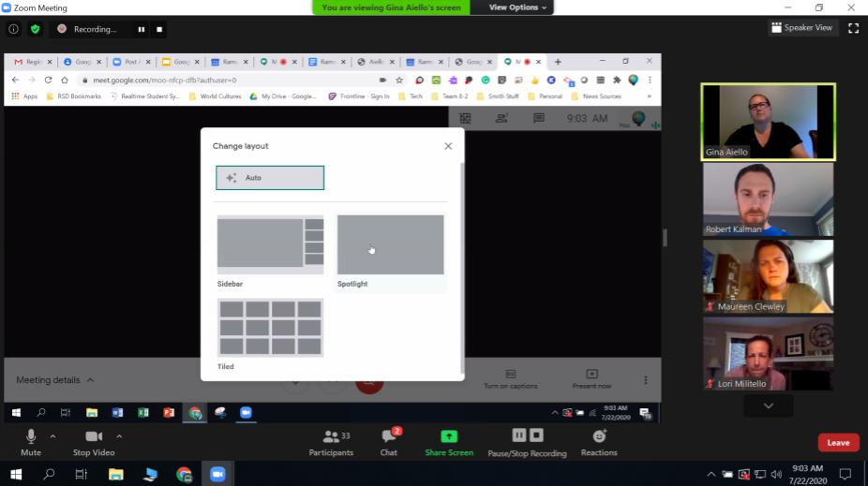Image resolution: width=868 pixels, height=486 pixels.
Task: Click Present now in Google Meet
Action: pyautogui.click(x=591, y=379)
